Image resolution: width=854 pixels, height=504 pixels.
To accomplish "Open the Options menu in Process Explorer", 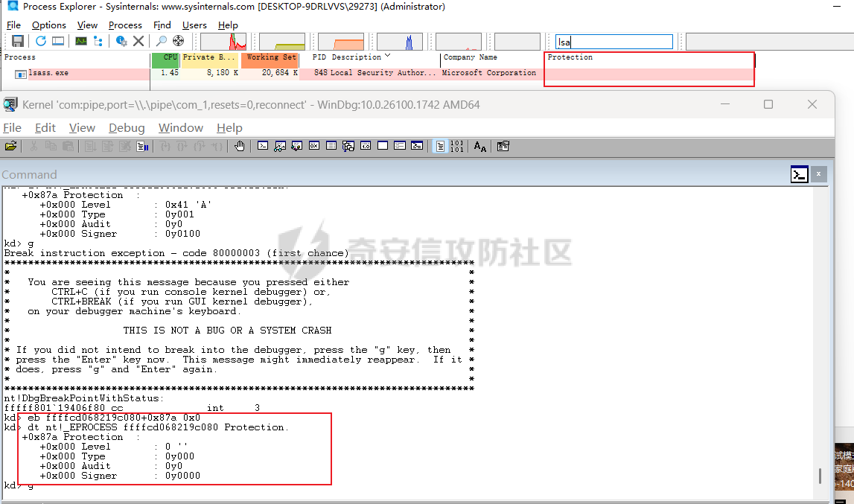I will [x=49, y=25].
